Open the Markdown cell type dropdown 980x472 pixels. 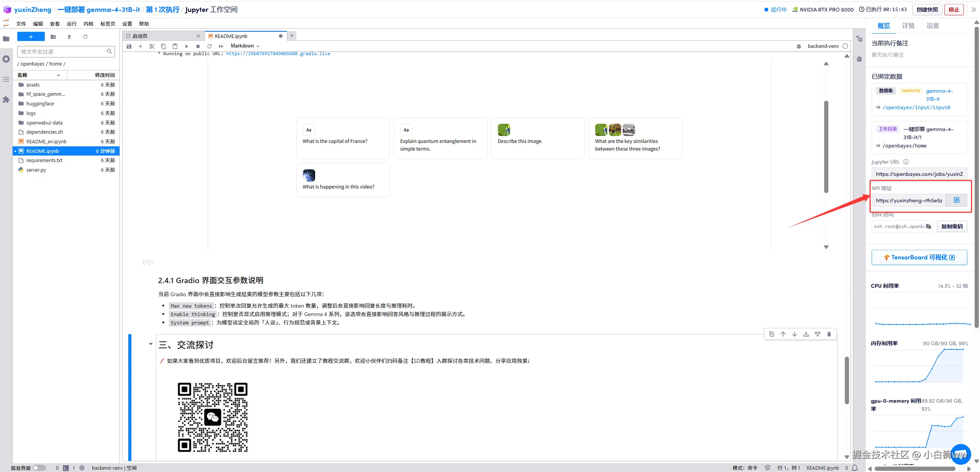(x=245, y=46)
